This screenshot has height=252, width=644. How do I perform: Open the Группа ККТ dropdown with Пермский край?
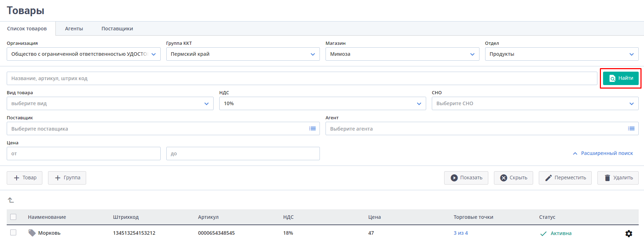coord(243,54)
